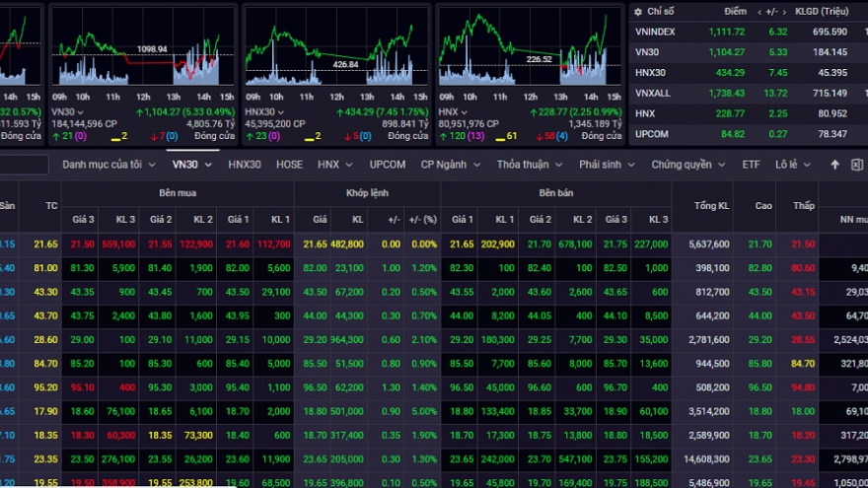Open the ETF tab
This screenshot has height=488, width=868.
point(752,165)
